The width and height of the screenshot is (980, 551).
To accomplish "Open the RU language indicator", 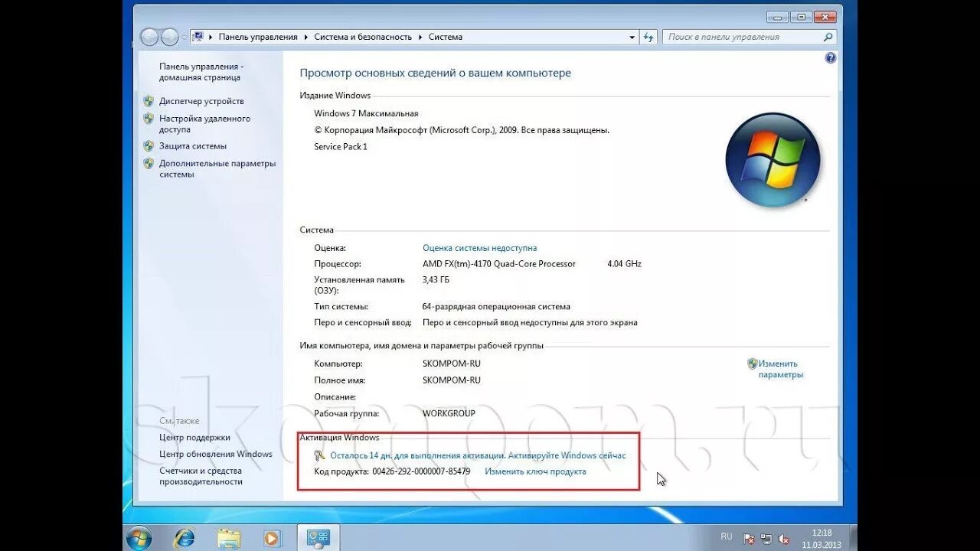I will tap(727, 536).
